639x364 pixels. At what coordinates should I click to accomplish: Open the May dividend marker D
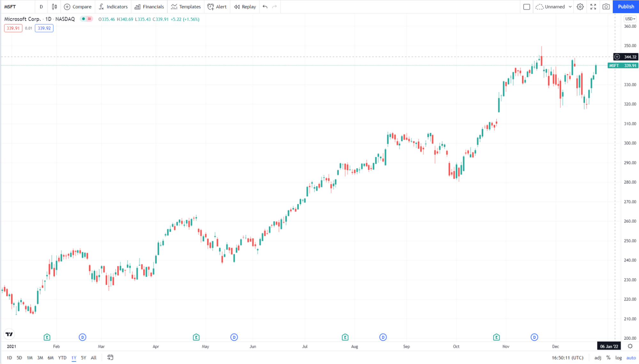pos(234,337)
